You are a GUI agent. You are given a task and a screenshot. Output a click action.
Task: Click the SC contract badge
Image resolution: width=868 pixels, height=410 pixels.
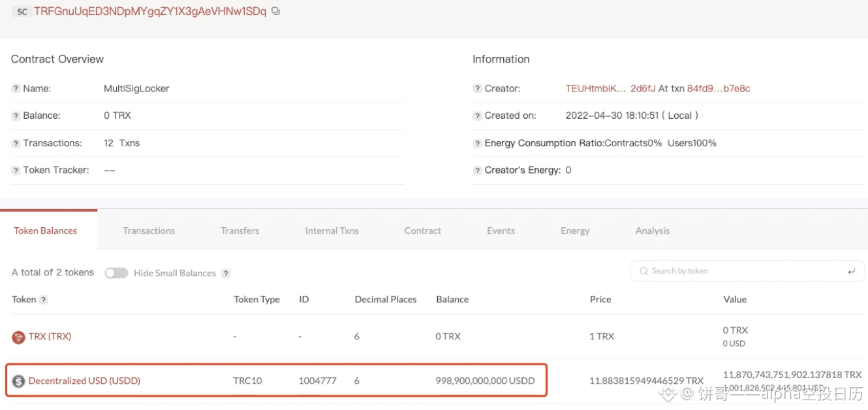point(22,11)
